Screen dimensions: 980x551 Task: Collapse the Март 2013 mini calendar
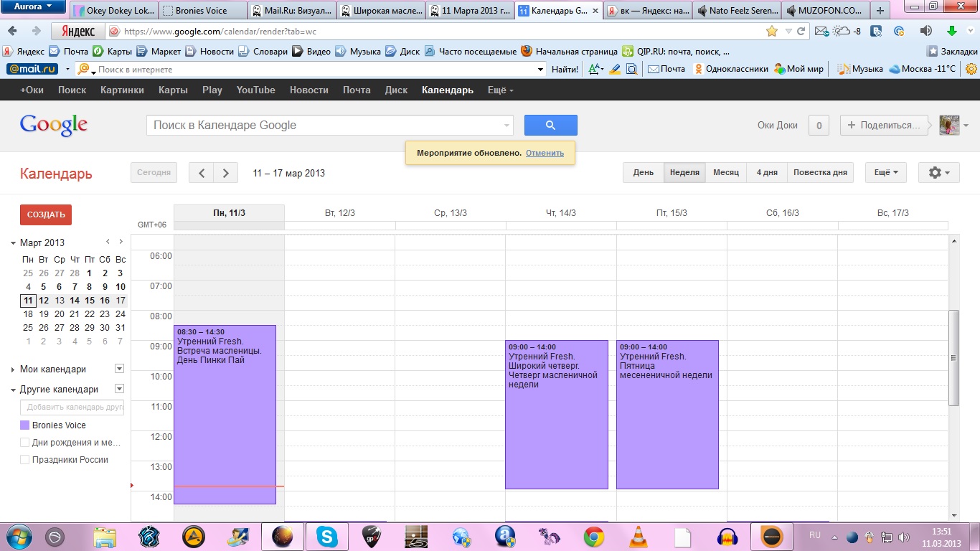(x=14, y=243)
